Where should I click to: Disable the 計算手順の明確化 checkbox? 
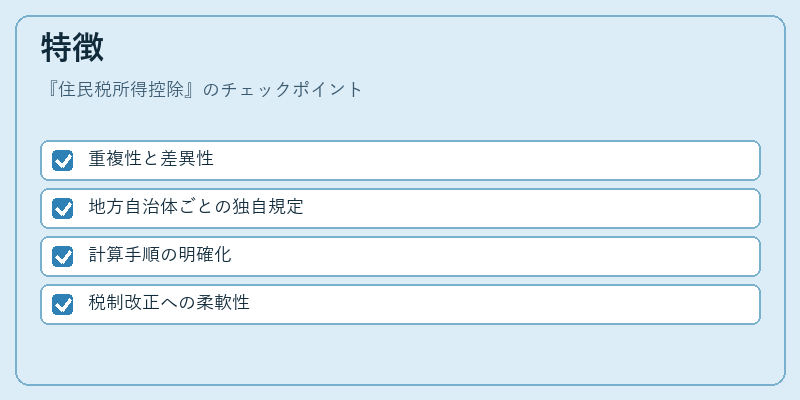tap(62, 257)
